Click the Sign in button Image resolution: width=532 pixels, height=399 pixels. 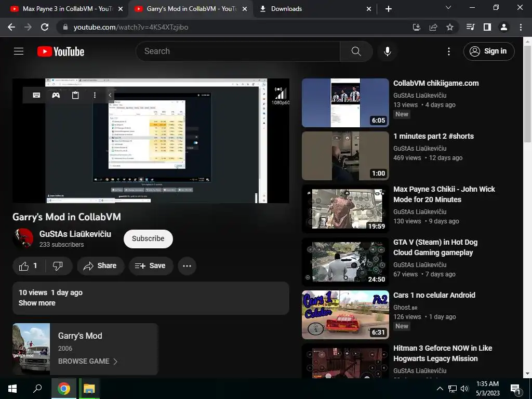[489, 51]
